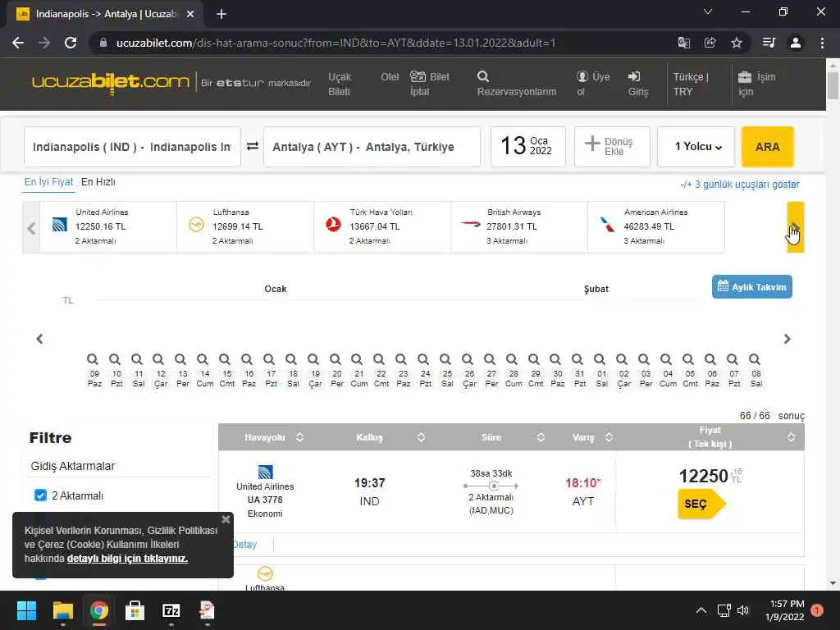840x630 pixels.
Task: Click the browser address bar URL
Action: (x=336, y=43)
